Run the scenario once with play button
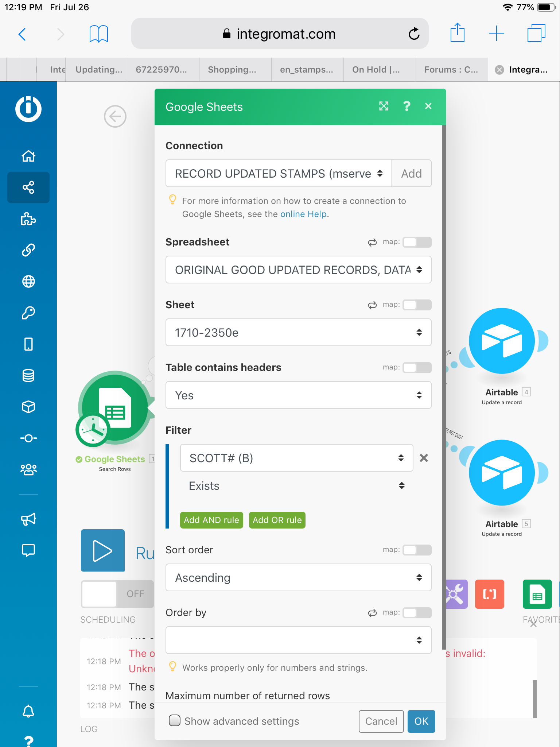Image resolution: width=560 pixels, height=747 pixels. coord(103,550)
